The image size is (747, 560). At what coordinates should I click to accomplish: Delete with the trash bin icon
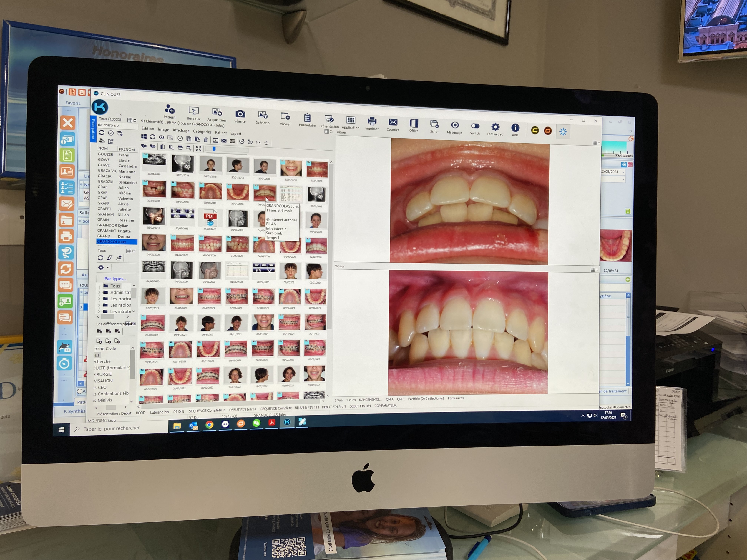[206, 139]
